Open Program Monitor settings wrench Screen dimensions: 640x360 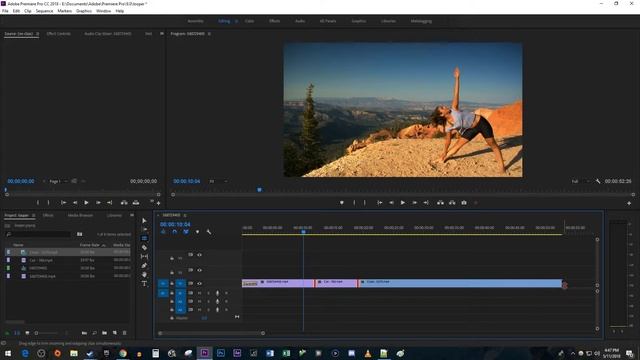tap(598, 181)
